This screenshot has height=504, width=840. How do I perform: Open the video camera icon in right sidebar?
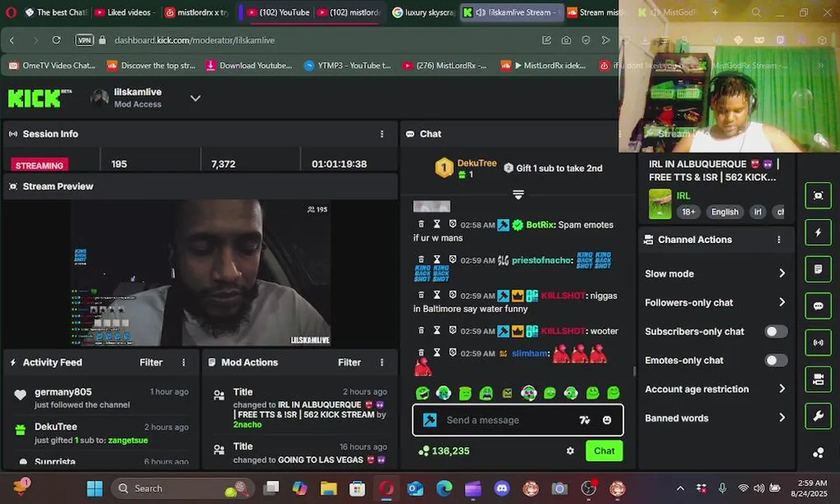point(818,379)
